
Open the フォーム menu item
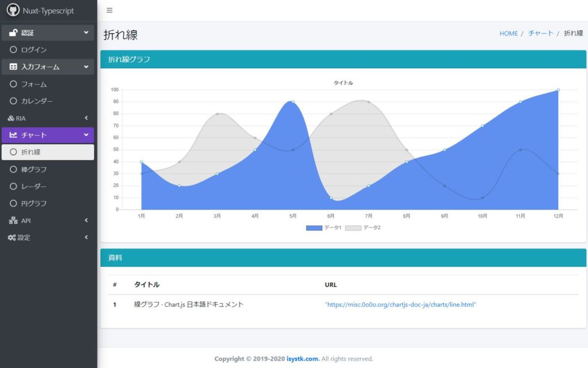(x=48, y=84)
